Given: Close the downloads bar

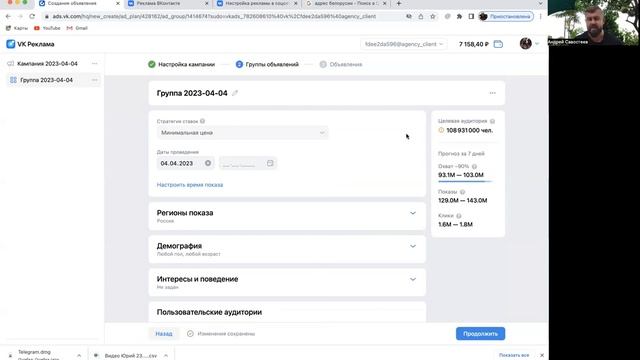Looking at the screenshot, I should point(542,355).
